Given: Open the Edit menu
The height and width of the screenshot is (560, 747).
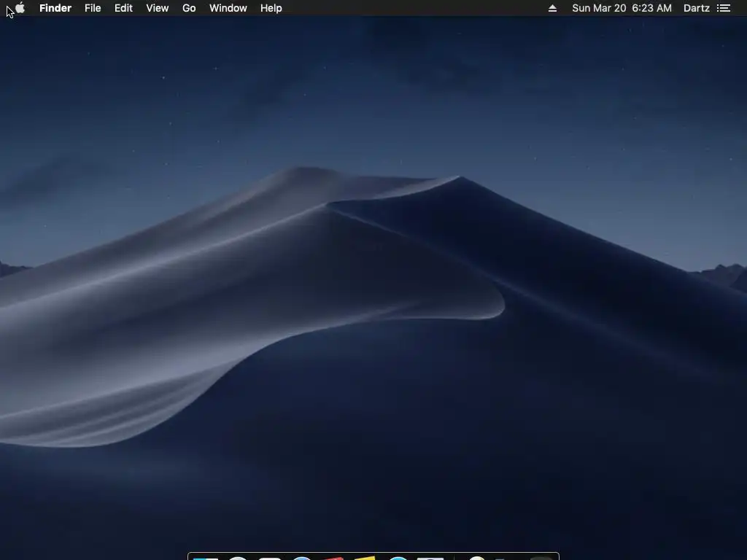Looking at the screenshot, I should point(123,8).
